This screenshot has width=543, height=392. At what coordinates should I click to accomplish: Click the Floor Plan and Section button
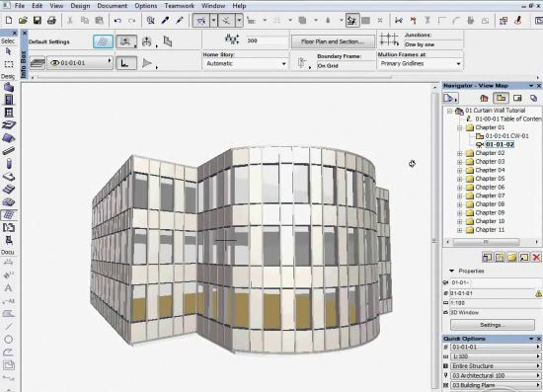click(333, 41)
